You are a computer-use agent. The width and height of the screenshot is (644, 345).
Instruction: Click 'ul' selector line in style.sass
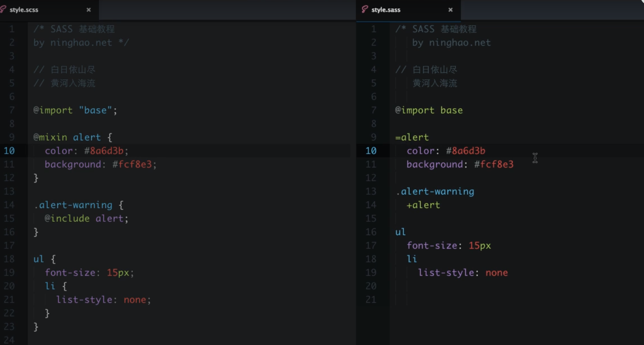click(x=401, y=232)
